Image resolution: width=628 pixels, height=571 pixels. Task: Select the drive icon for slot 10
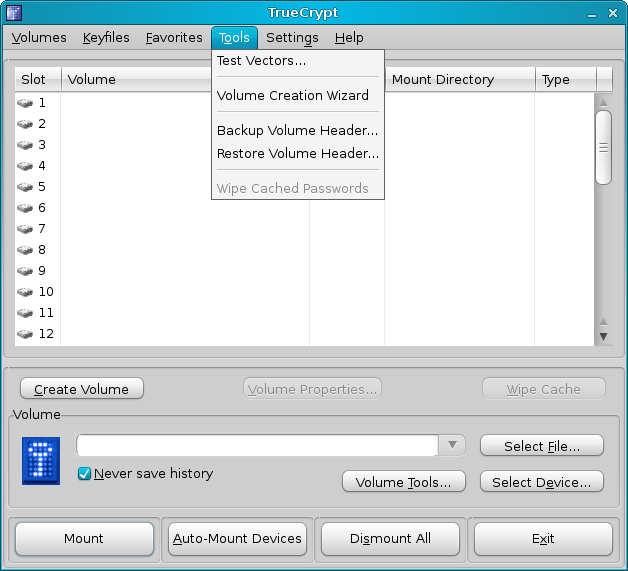point(25,292)
